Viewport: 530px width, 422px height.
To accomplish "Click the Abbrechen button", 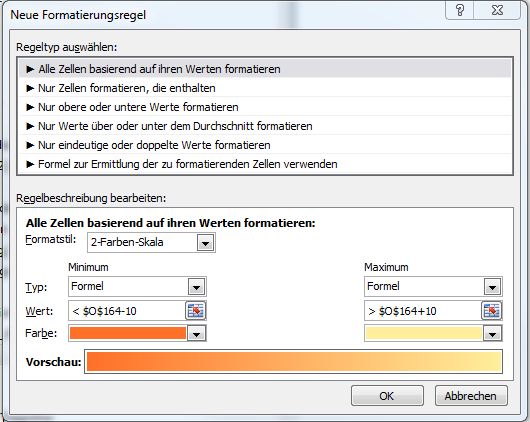I will click(471, 396).
